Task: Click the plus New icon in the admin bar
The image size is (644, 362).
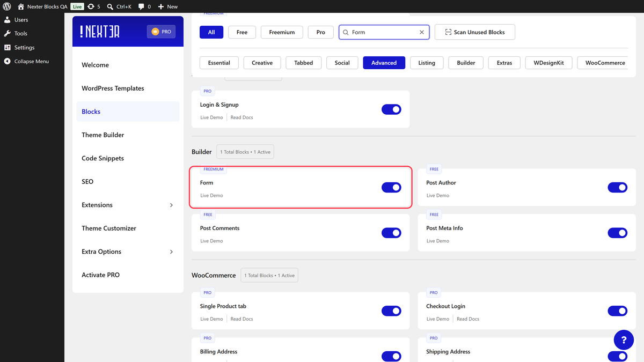Action: 160,6
